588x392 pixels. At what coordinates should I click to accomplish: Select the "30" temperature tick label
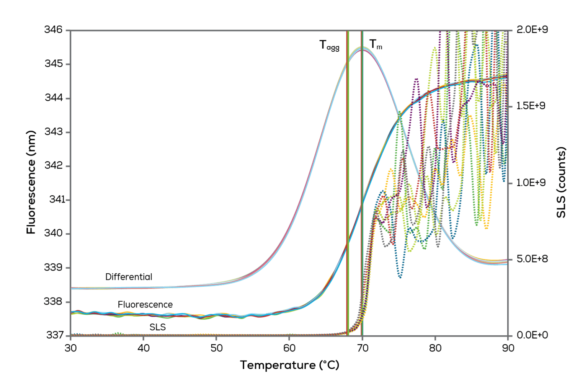pyautogui.click(x=71, y=348)
